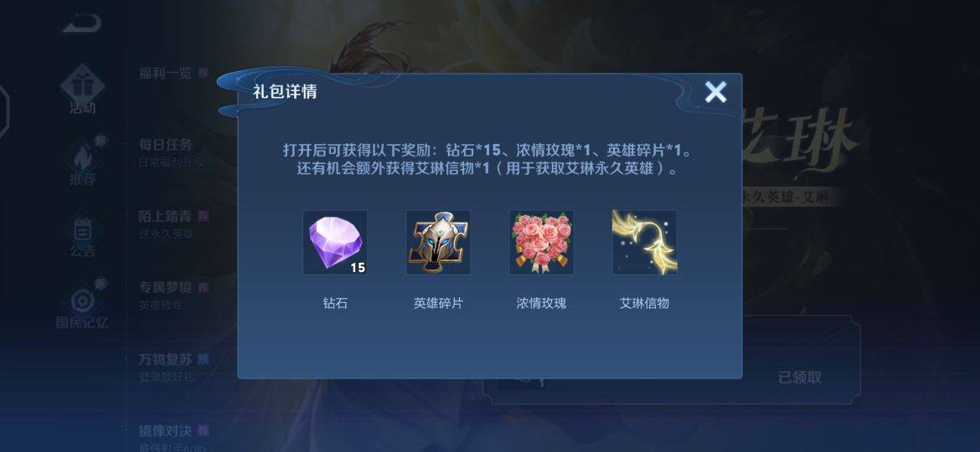Click the 礼包详情 dialog title
The width and height of the screenshot is (980, 452).
[x=285, y=92]
